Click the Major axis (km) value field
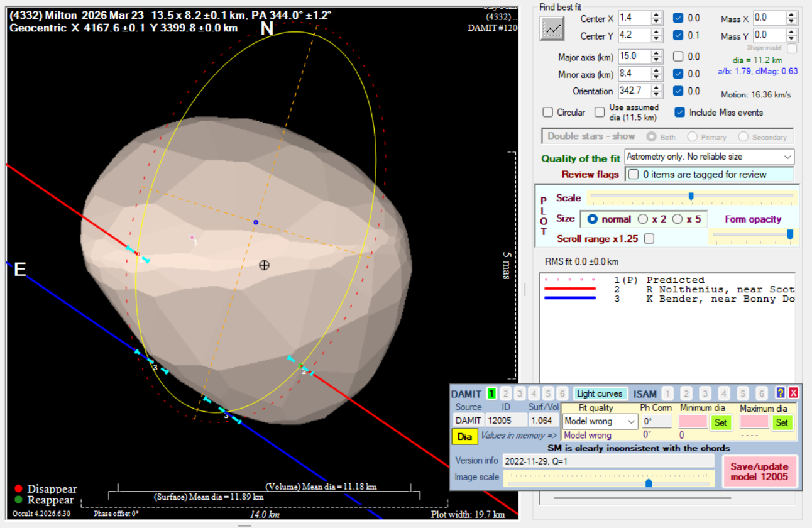 point(634,57)
